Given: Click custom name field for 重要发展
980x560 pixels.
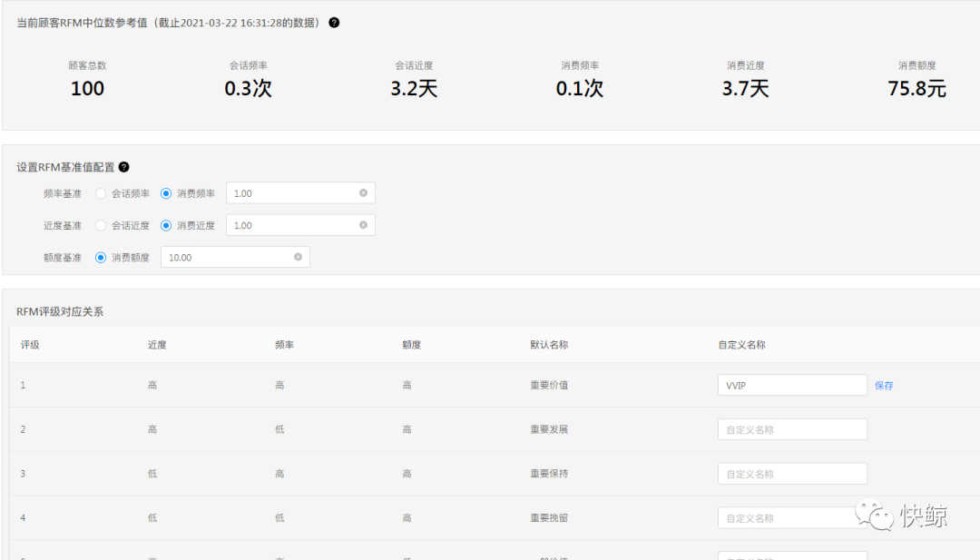Looking at the screenshot, I should click(791, 429).
